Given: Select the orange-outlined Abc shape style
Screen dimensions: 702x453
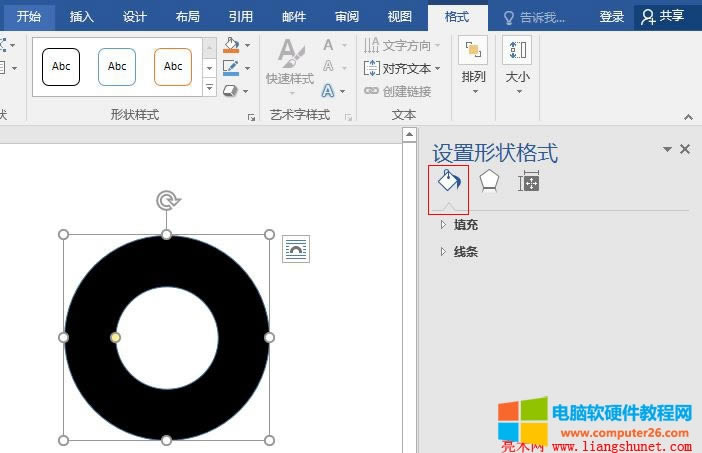Looking at the screenshot, I should coord(173,67).
